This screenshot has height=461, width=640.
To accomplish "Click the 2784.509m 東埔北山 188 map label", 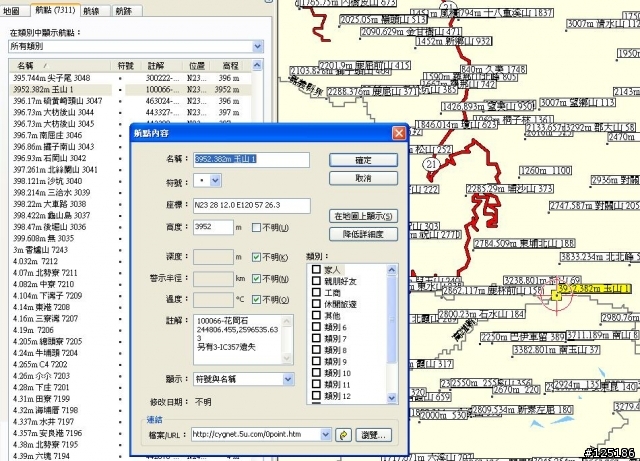I will (x=524, y=244).
